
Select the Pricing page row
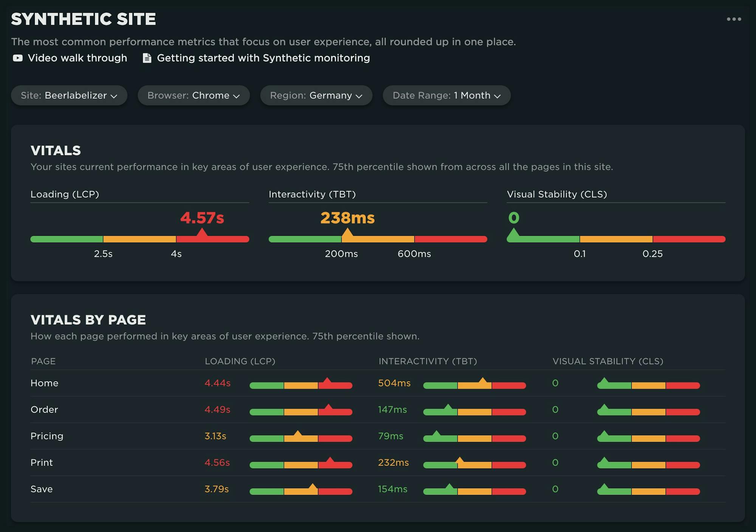(47, 436)
